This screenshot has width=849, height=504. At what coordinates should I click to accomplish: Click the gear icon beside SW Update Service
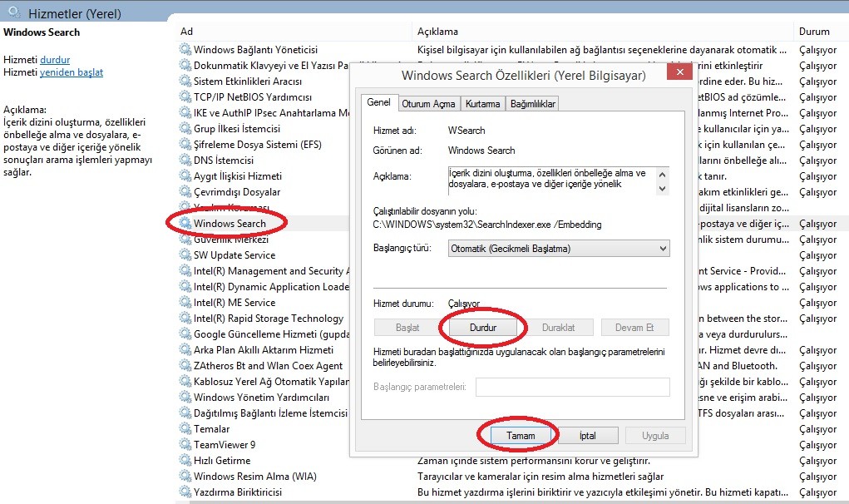(185, 255)
